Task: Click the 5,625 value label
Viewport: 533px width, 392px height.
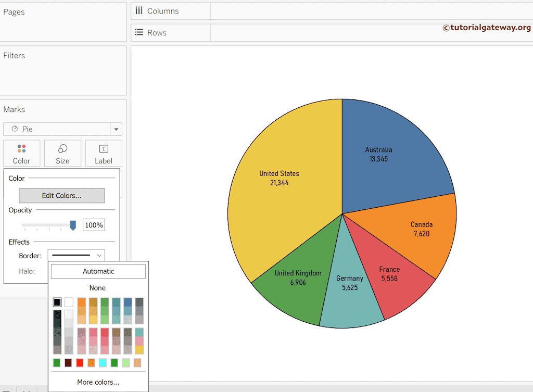Action: point(350,288)
